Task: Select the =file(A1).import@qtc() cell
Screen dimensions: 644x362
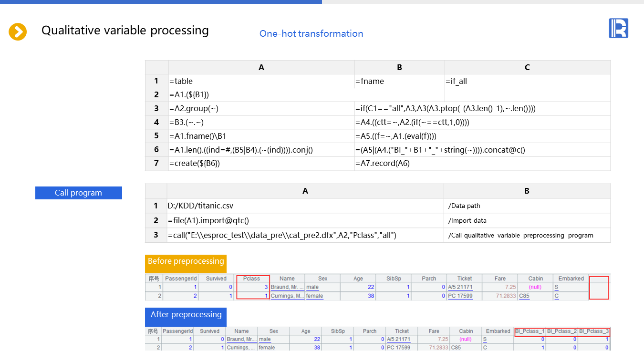Action: (305, 220)
